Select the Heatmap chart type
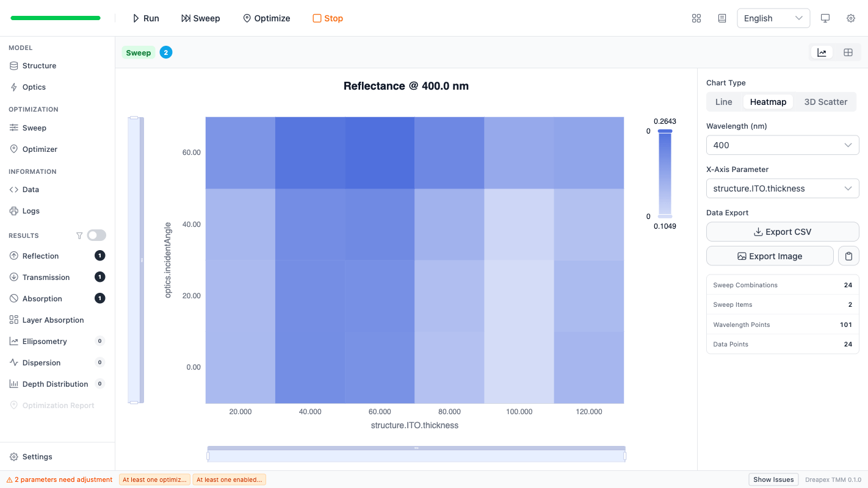This screenshot has height=488, width=868. pos(768,101)
